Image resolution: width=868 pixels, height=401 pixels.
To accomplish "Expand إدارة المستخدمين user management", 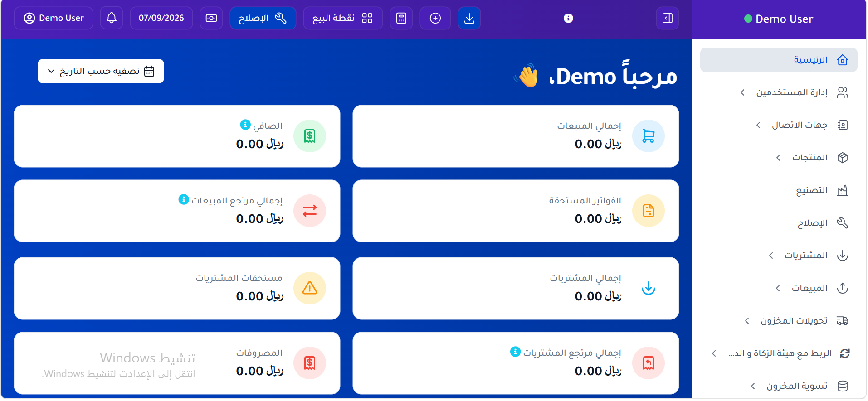I will coord(779,92).
